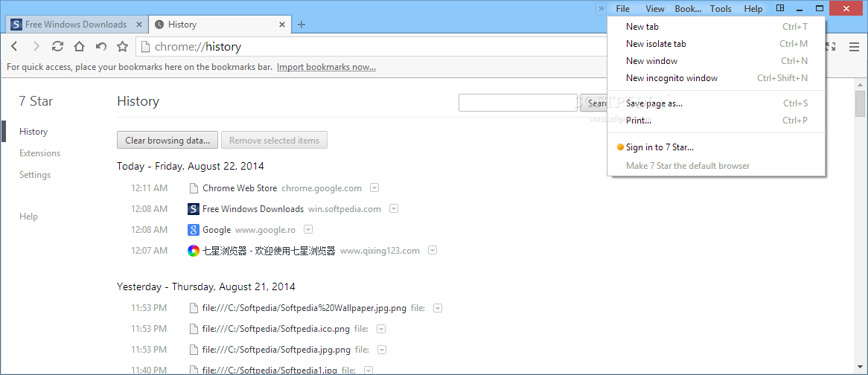Open dropdown for Softpedia.ico.png entry
868x375 pixels.
[381, 329]
